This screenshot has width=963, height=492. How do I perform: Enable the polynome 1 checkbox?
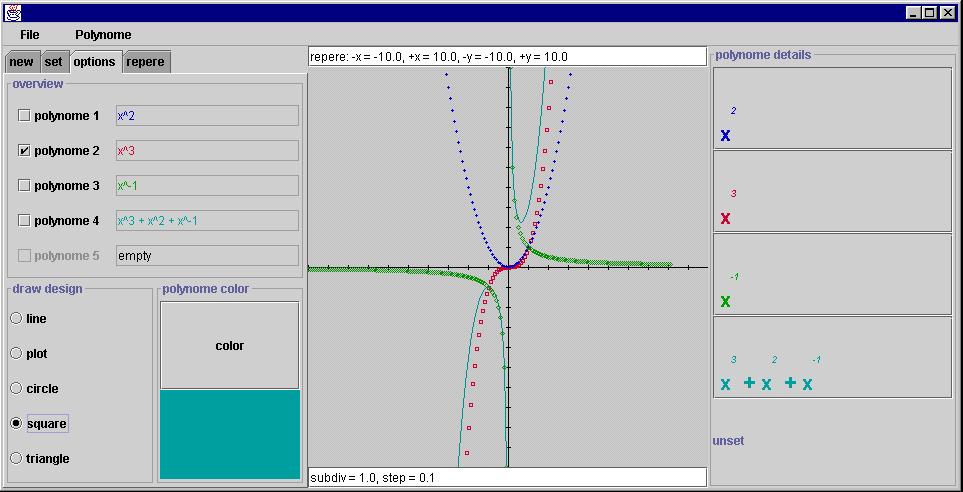pos(25,116)
